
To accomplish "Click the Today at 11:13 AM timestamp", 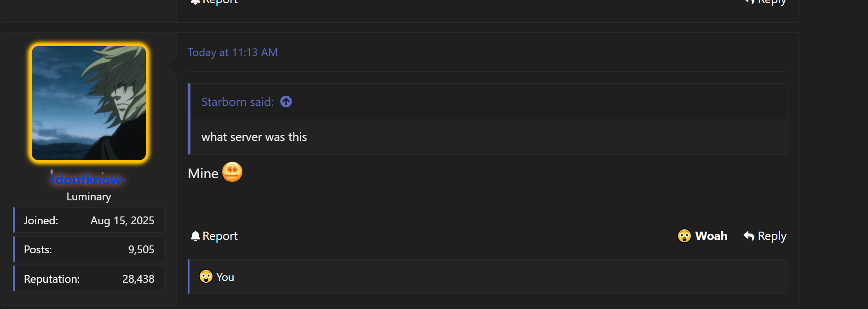I will tap(232, 52).
